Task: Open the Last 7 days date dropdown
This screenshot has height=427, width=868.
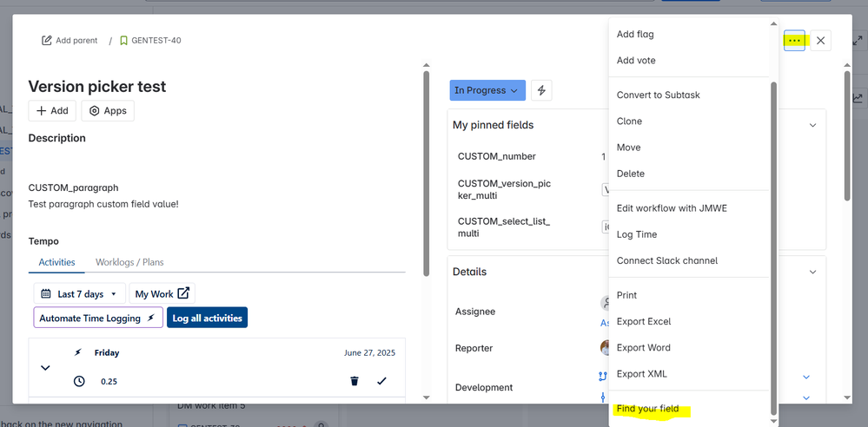Action: 80,293
